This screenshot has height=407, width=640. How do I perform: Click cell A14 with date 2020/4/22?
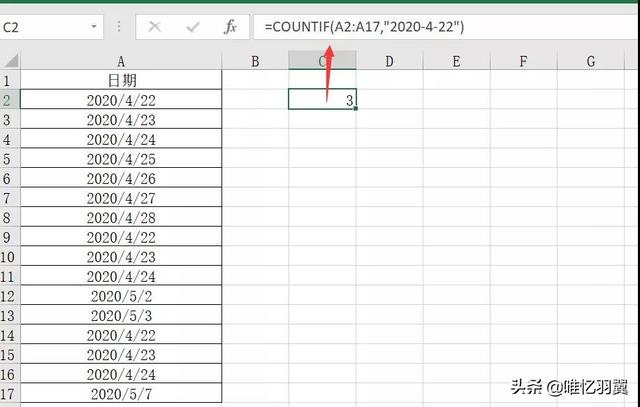121,335
